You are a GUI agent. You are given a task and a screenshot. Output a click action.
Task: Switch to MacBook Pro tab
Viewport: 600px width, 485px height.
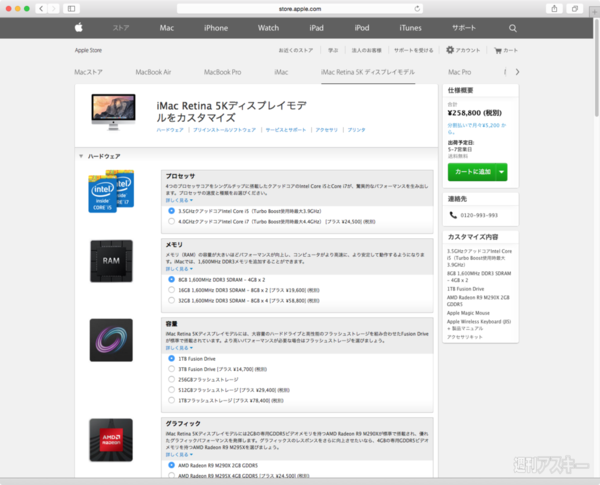[x=222, y=72]
